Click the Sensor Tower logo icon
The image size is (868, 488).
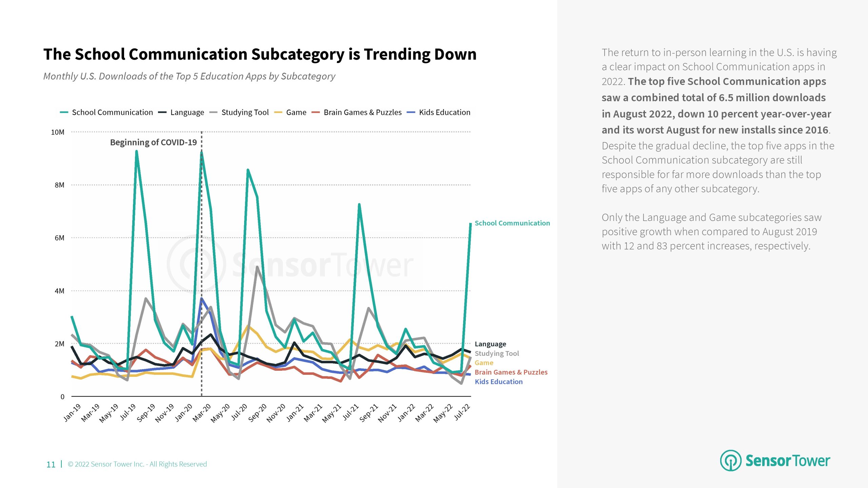coord(730,461)
